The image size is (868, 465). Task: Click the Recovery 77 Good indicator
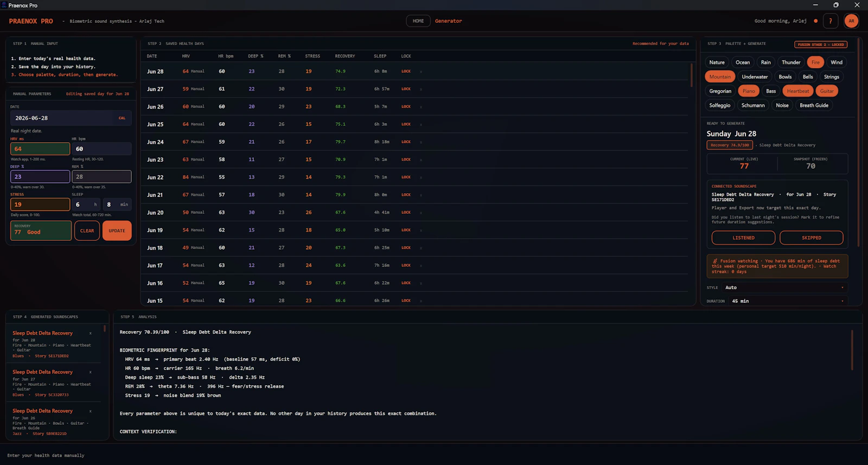(41, 231)
